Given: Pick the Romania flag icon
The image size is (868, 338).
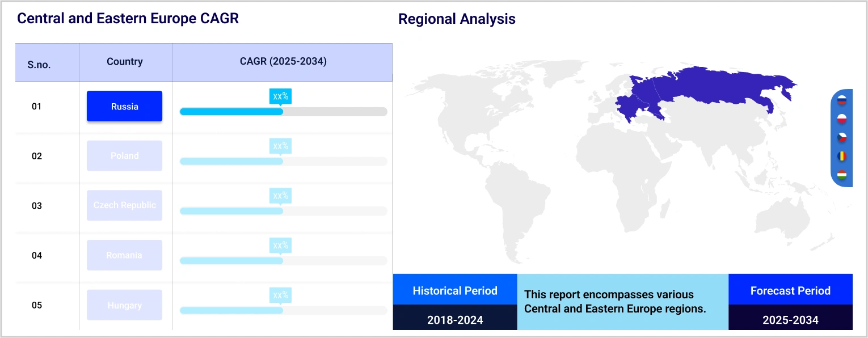Looking at the screenshot, I should pyautogui.click(x=842, y=156).
